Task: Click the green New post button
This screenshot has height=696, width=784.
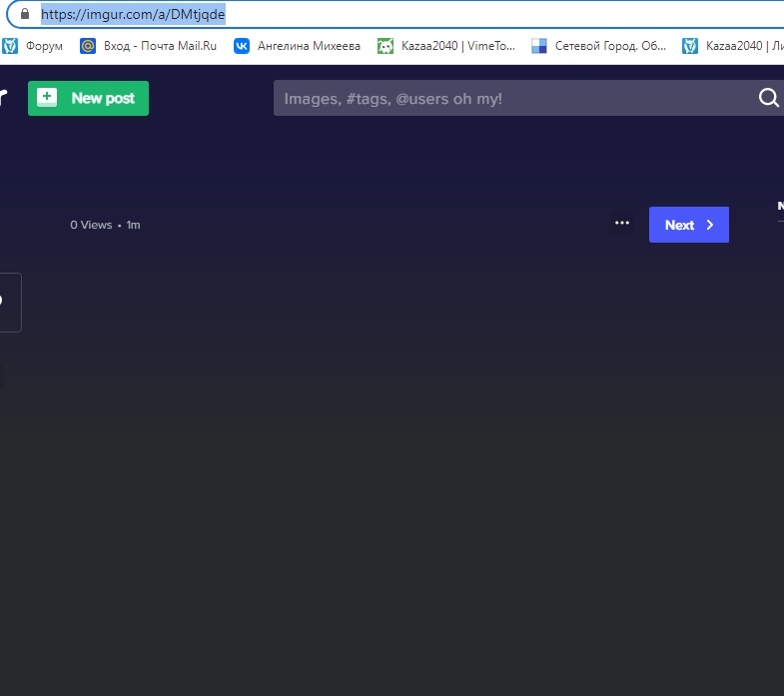Action: click(x=88, y=98)
